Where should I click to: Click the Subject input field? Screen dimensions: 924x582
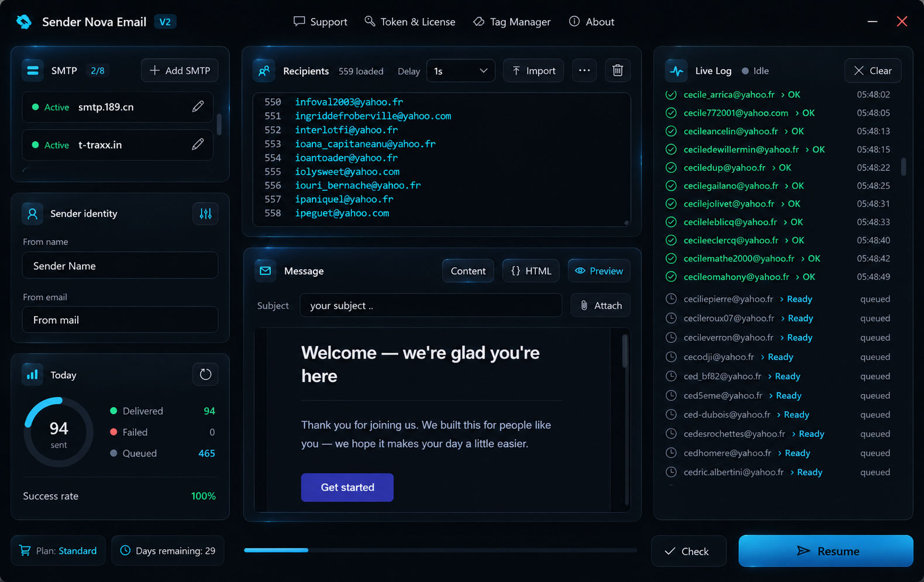431,305
